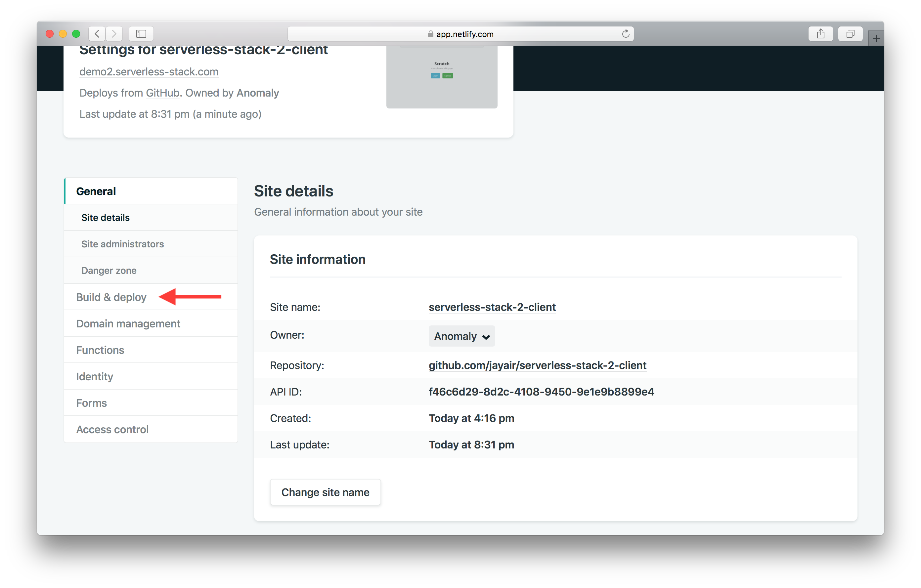
Task: Select the Functions settings section
Action: pos(101,350)
